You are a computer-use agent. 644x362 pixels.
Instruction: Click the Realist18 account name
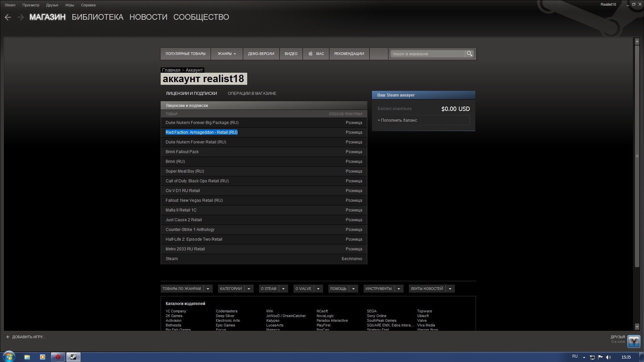coord(608,4)
